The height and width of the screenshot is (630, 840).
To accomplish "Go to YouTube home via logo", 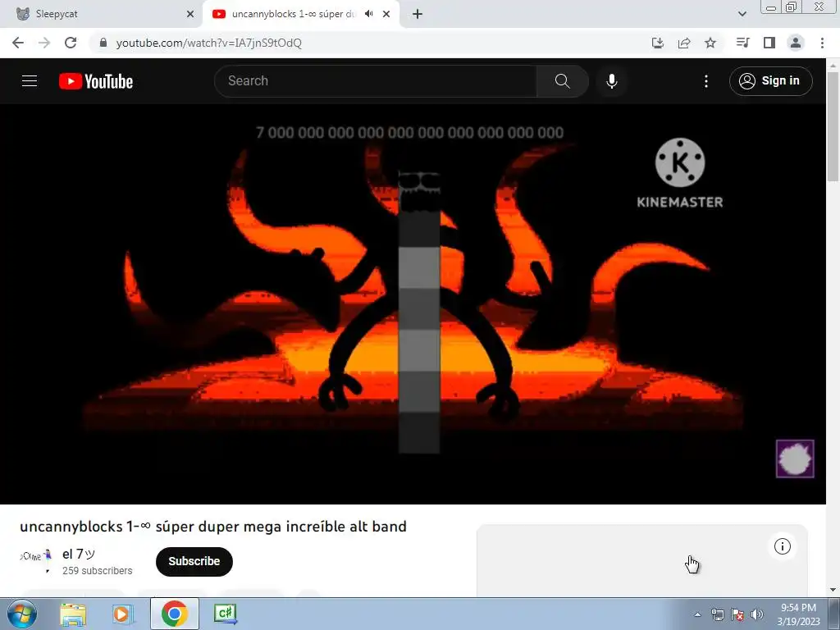I will (x=96, y=81).
